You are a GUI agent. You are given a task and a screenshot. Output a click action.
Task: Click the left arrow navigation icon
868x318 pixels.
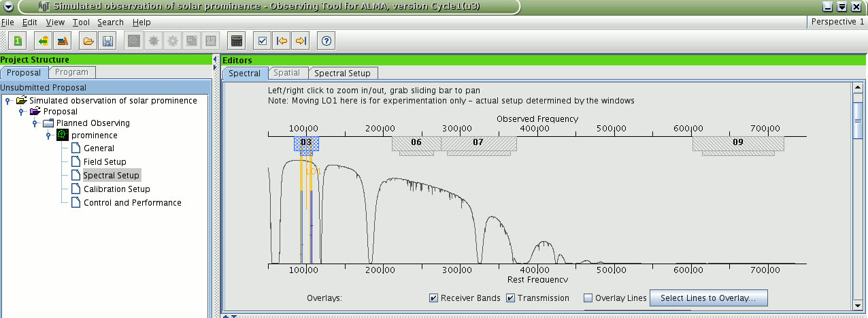click(282, 41)
